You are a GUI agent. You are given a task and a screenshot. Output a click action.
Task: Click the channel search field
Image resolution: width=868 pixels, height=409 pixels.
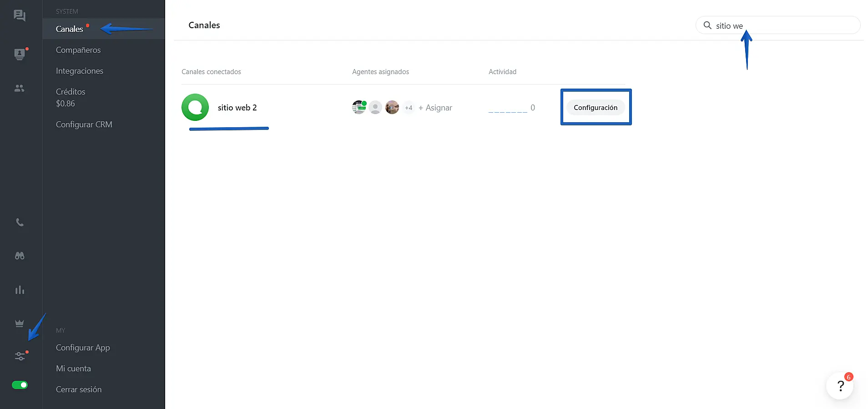778,25
